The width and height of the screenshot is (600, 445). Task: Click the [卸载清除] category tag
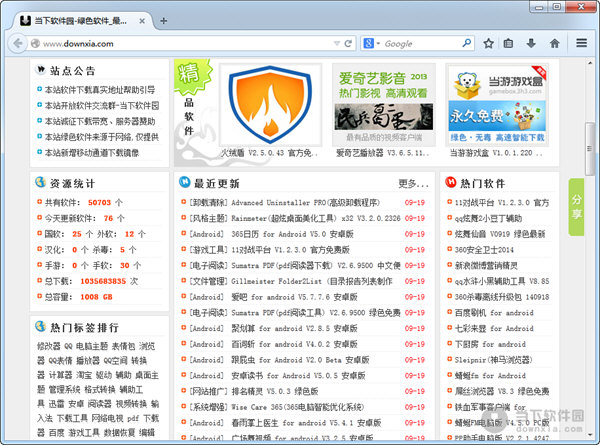click(209, 203)
